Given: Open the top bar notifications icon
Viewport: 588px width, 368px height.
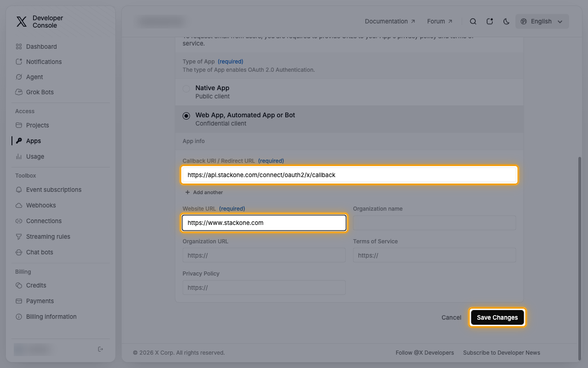Looking at the screenshot, I should coord(490,21).
